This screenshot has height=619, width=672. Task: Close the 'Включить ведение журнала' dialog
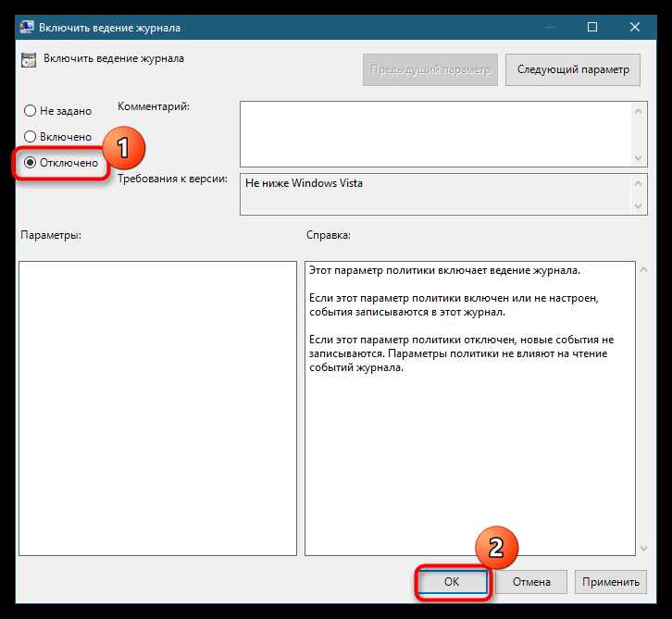click(635, 27)
